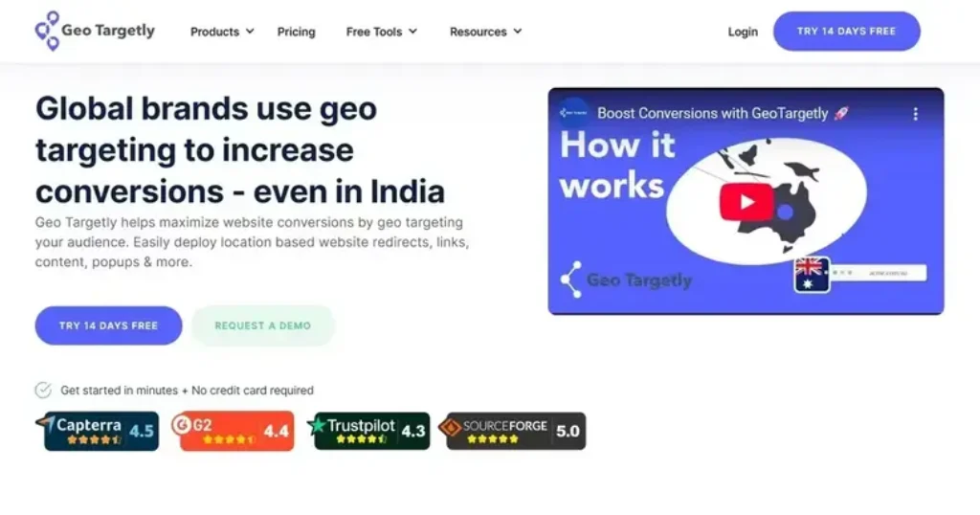Expand the Resources dropdown menu
Screen dimensions: 980x515
(x=485, y=32)
